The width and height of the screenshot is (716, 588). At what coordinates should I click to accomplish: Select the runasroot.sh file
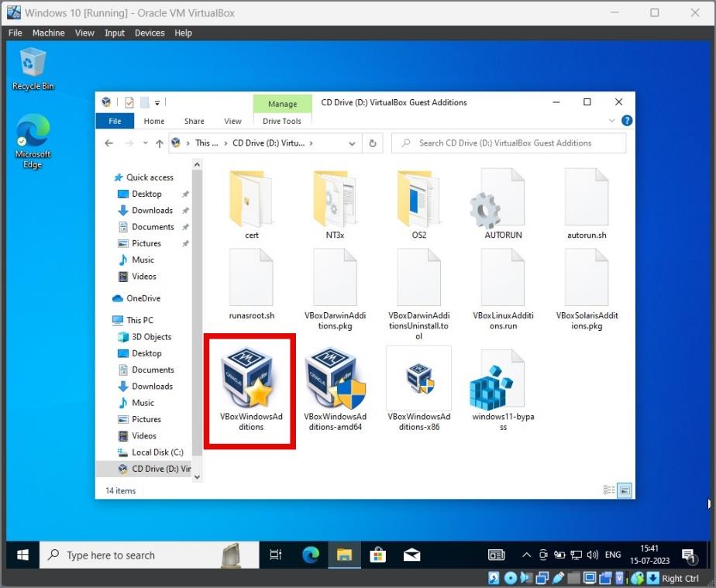251,277
